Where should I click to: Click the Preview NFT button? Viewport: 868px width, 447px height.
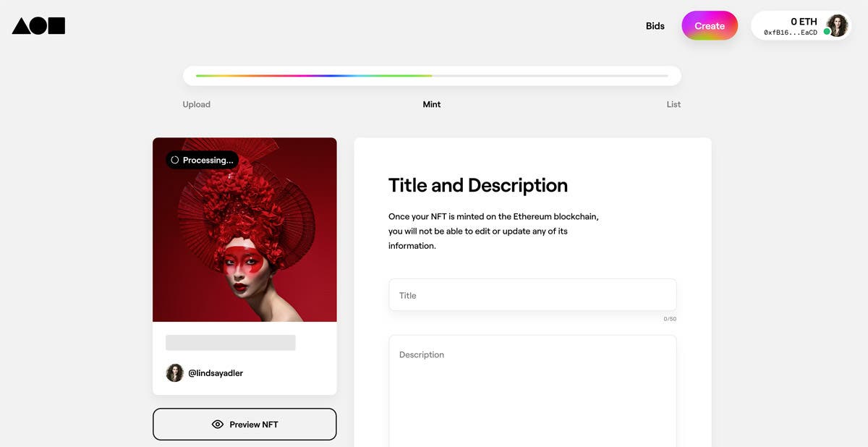tap(244, 425)
